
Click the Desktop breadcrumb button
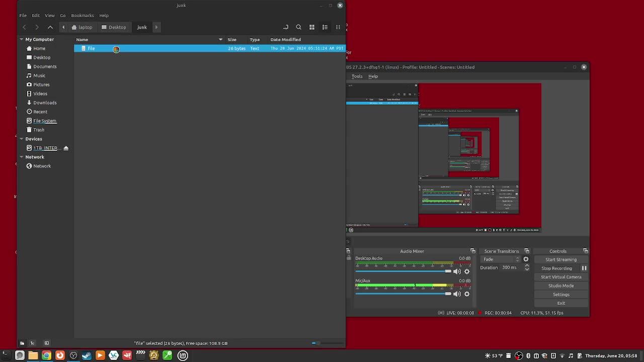click(x=114, y=27)
